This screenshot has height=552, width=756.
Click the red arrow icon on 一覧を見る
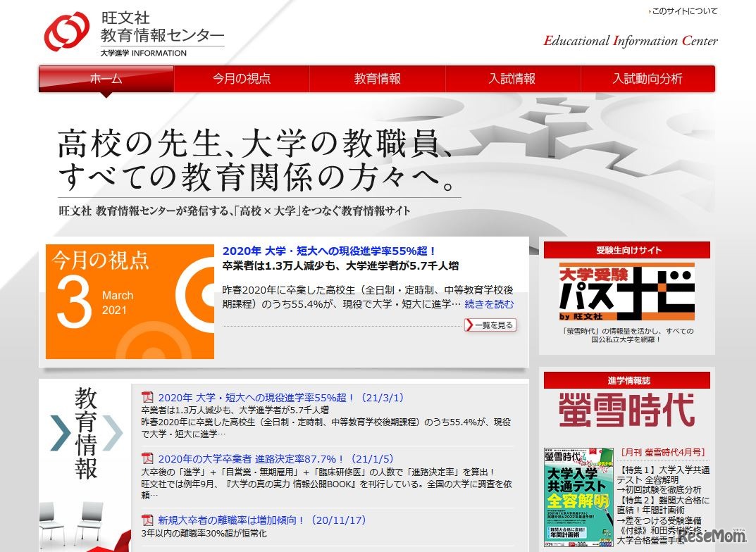468,325
